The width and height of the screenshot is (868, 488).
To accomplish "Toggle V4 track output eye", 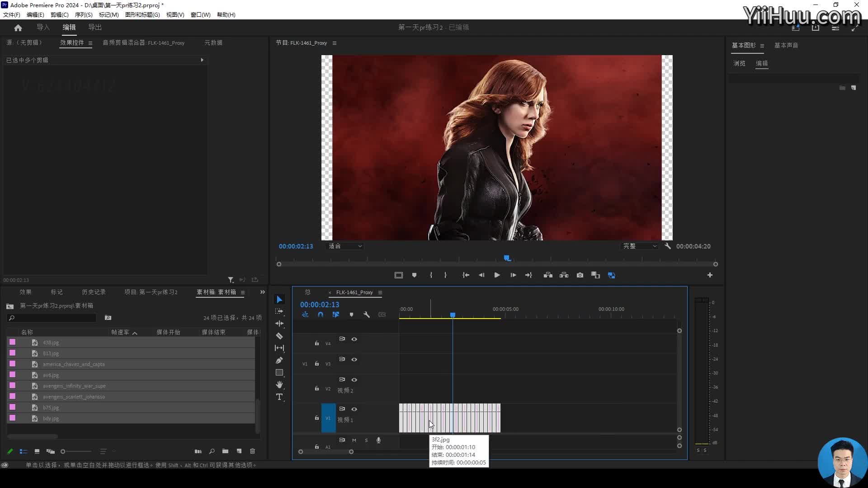I will pos(354,339).
